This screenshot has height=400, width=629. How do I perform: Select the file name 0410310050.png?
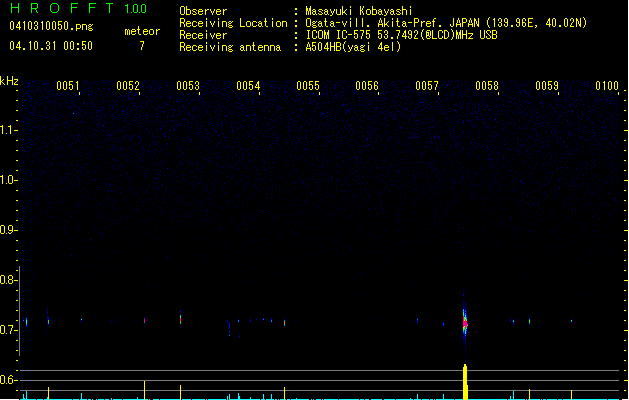pyautogui.click(x=51, y=26)
